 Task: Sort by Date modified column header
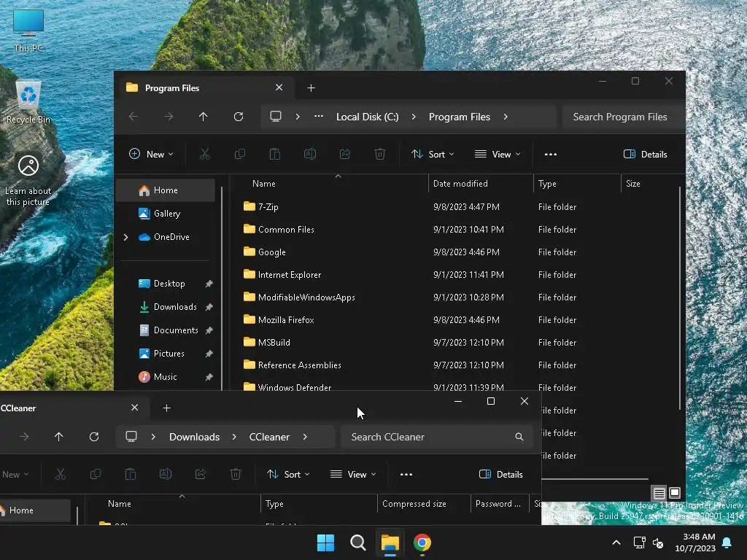coord(481,183)
